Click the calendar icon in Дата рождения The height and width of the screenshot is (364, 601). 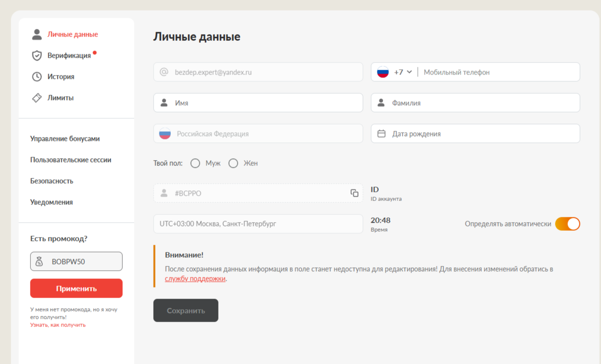click(381, 134)
